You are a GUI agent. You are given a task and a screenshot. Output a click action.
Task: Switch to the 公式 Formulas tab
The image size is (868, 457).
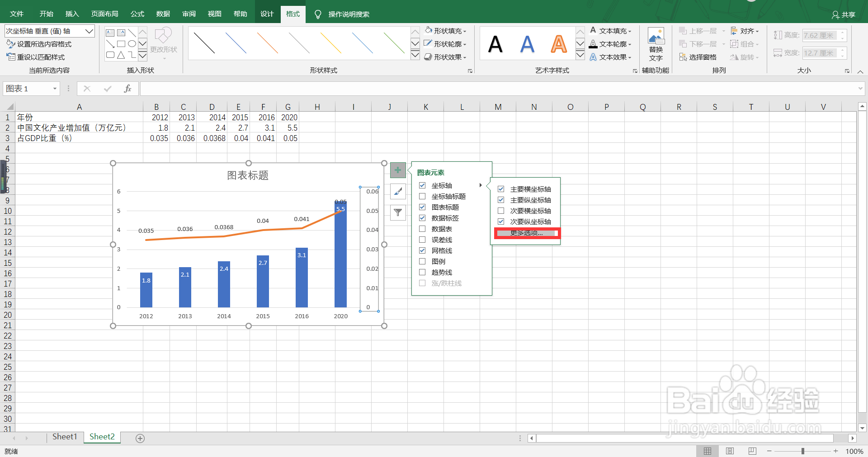point(137,14)
